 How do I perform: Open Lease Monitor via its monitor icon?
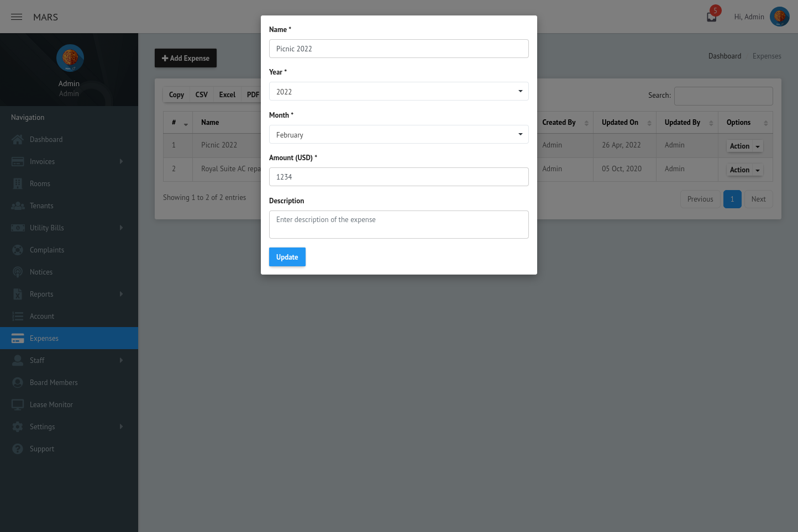tap(18, 404)
